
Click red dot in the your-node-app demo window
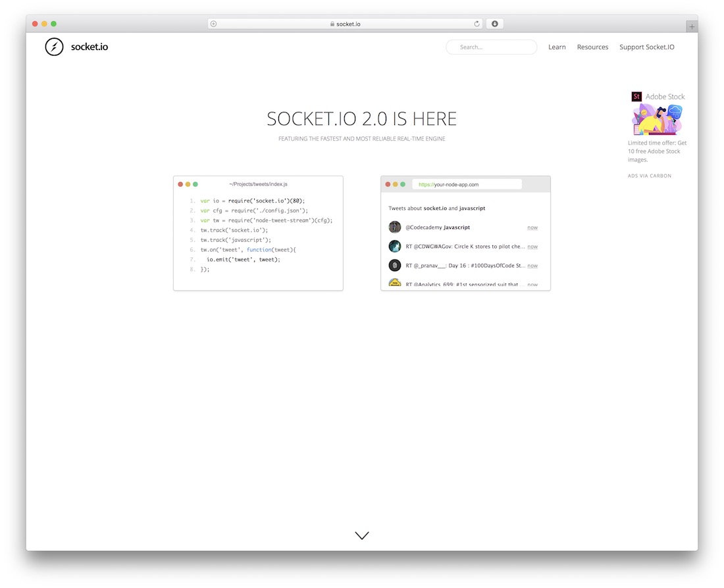tap(388, 184)
